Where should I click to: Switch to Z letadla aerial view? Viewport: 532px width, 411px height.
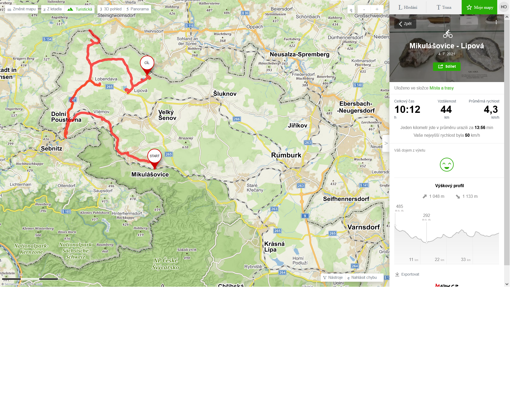(53, 9)
